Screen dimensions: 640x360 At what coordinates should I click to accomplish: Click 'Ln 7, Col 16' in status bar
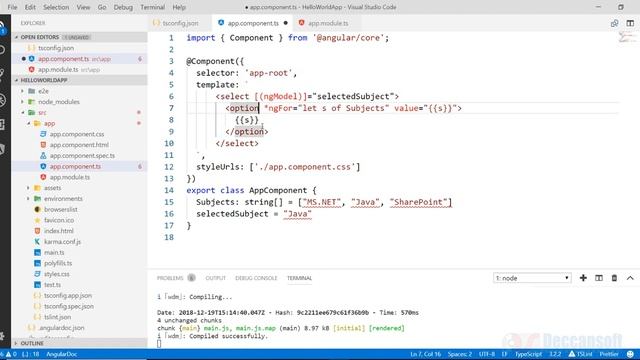(425, 354)
